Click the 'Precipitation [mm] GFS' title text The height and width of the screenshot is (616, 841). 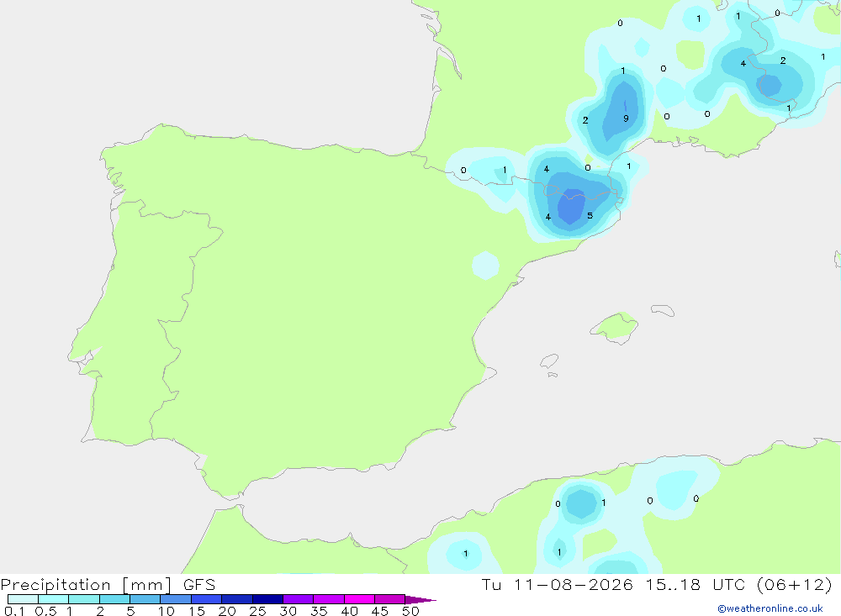[108, 584]
